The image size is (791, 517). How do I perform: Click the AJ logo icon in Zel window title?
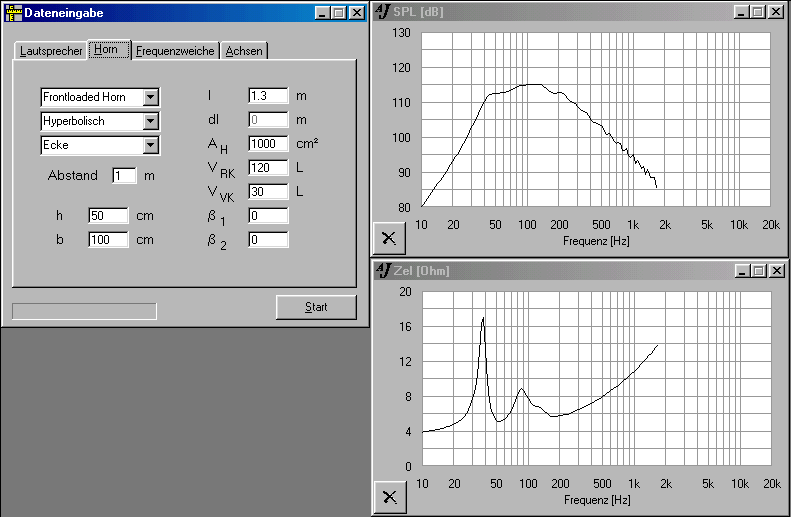tap(384, 270)
